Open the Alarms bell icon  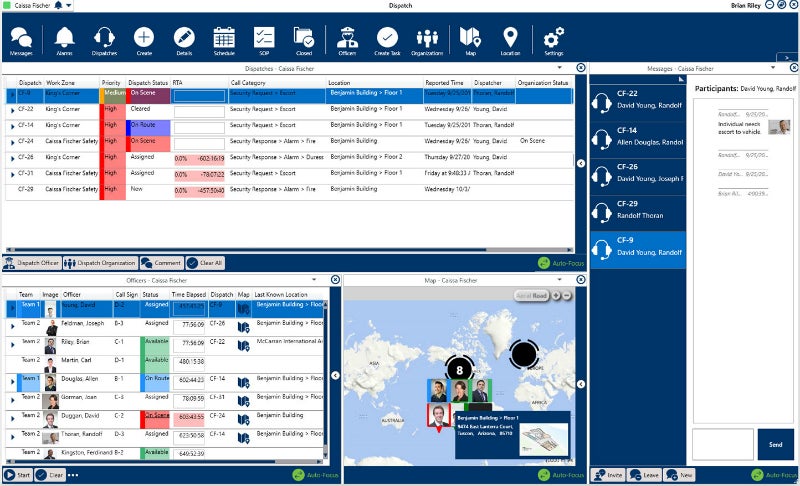(x=65, y=40)
